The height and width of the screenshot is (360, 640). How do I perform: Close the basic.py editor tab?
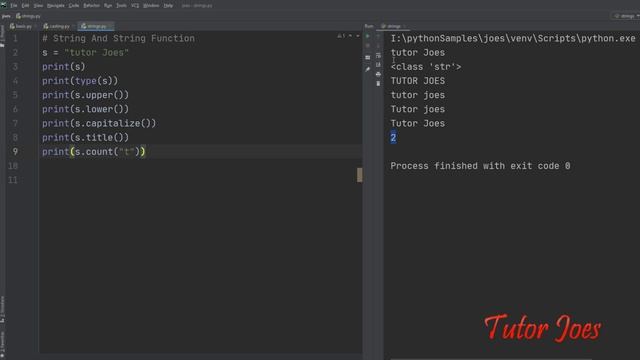pyautogui.click(x=36, y=26)
